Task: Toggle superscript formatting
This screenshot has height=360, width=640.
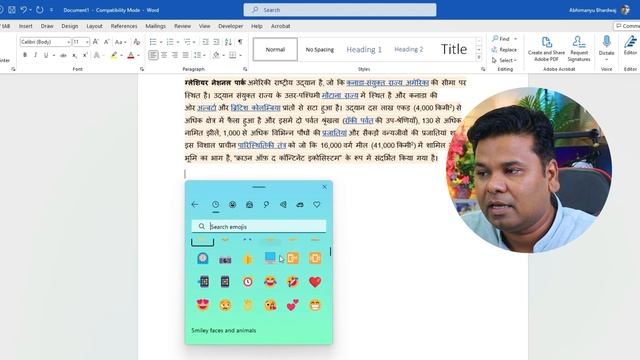Action: point(85,55)
